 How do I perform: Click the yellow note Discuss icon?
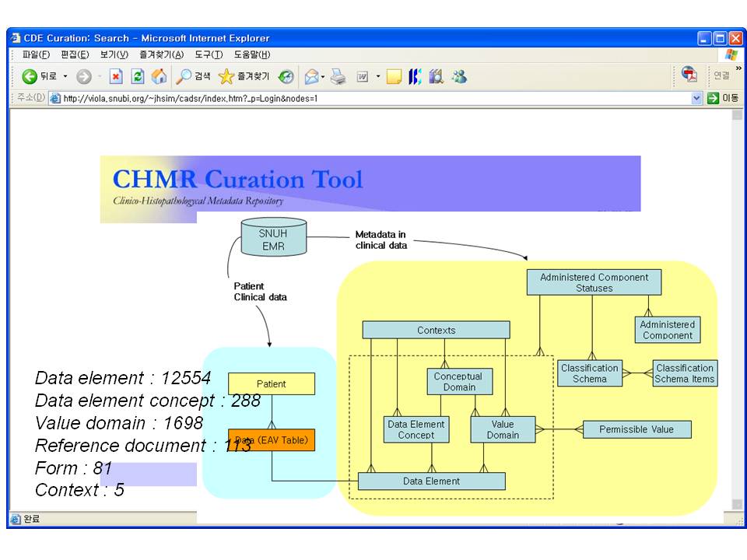(394, 76)
